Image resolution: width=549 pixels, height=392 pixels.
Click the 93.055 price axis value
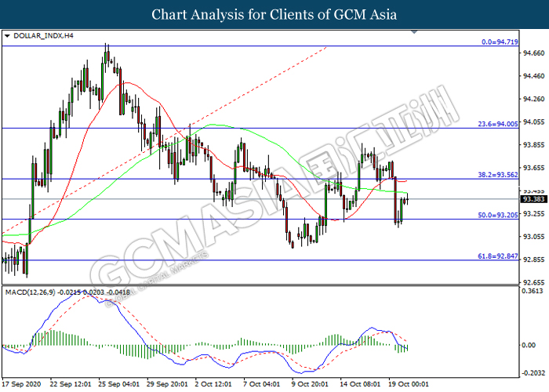click(533, 237)
